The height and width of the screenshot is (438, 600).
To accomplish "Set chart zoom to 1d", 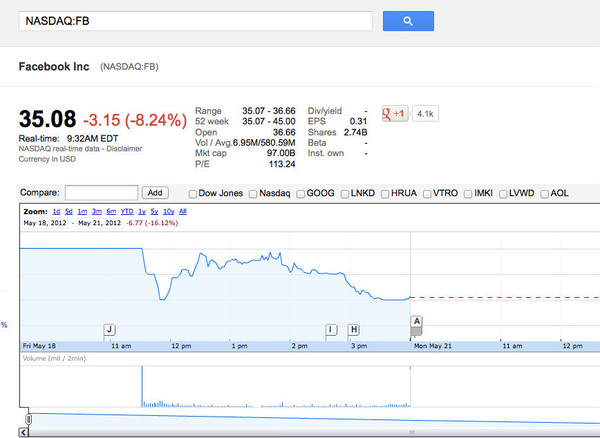I will 56,212.
